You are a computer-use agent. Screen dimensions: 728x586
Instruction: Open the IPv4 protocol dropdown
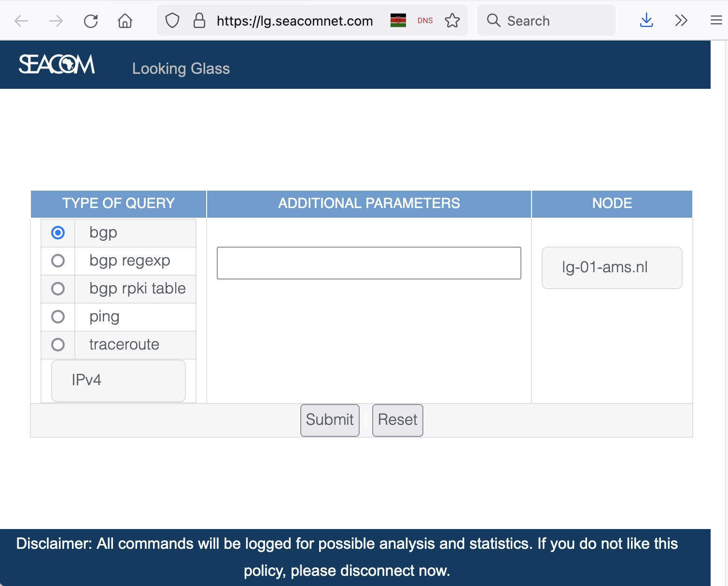[118, 380]
